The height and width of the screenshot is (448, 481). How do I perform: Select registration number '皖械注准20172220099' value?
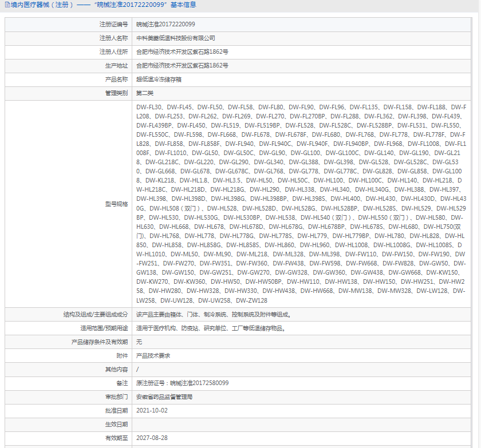click(165, 24)
